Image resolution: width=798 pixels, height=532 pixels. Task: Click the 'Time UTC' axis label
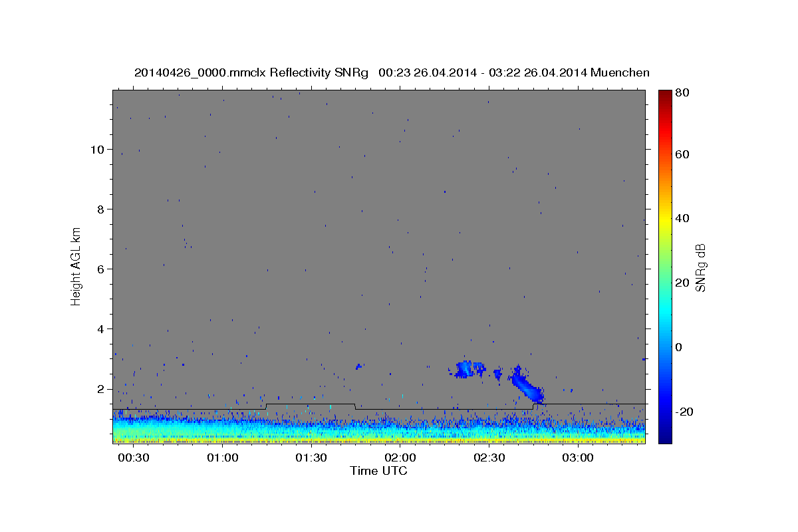tap(378, 471)
